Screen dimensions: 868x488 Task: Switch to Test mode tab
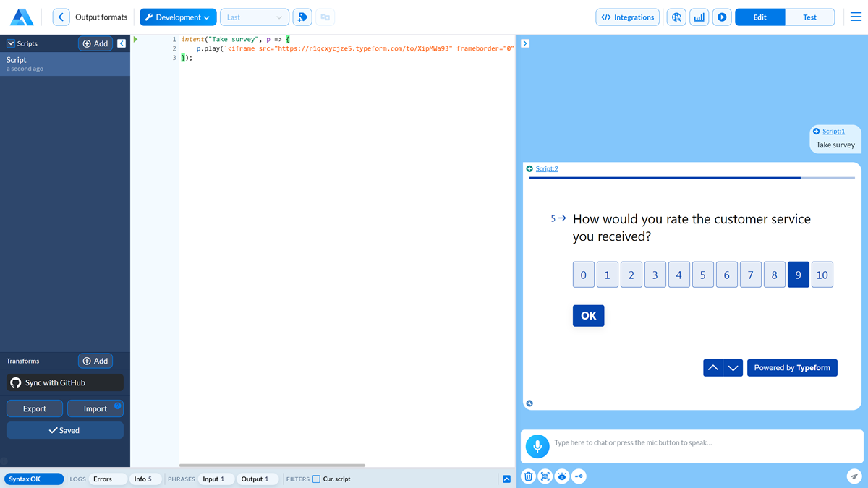click(x=810, y=17)
